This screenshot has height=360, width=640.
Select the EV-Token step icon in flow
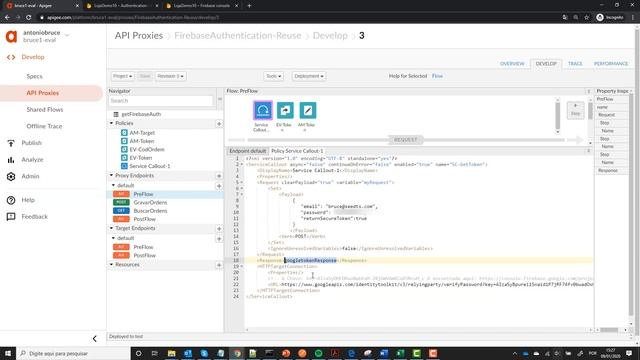tap(285, 110)
